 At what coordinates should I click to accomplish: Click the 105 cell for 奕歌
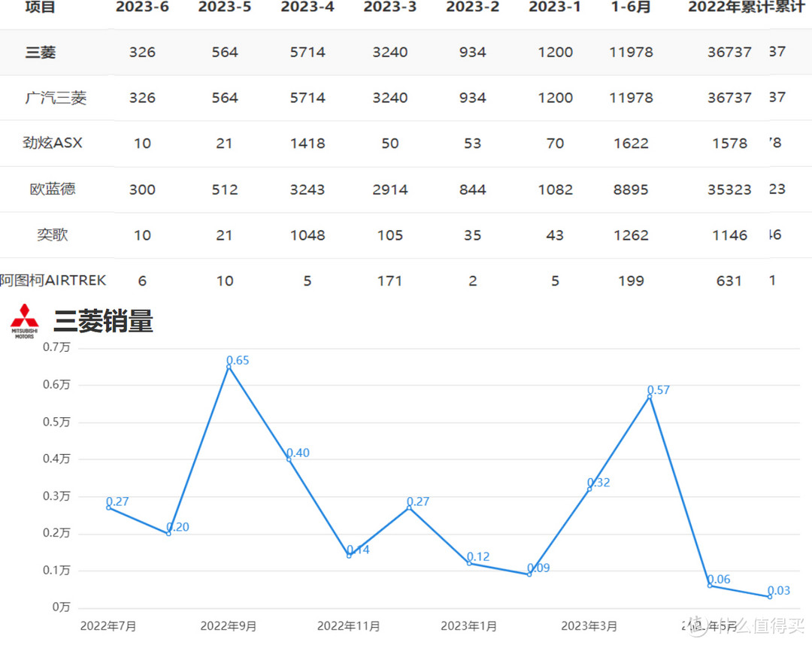click(390, 235)
